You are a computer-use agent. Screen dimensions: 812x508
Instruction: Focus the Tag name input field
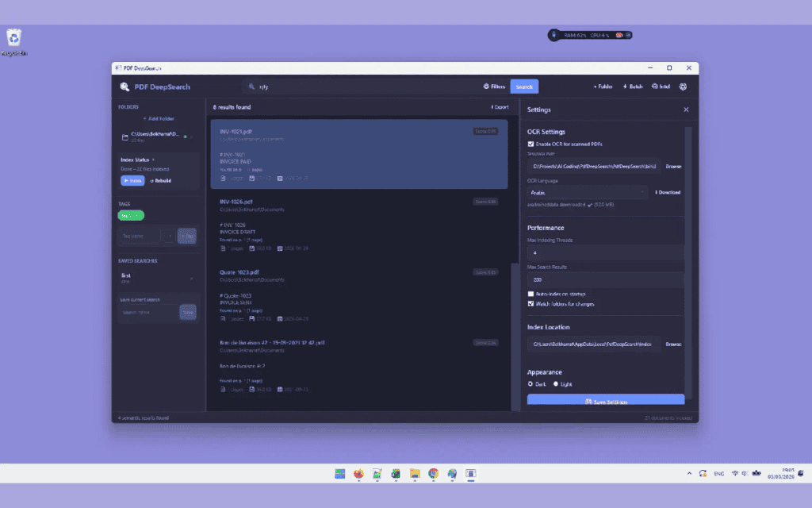[x=140, y=236]
